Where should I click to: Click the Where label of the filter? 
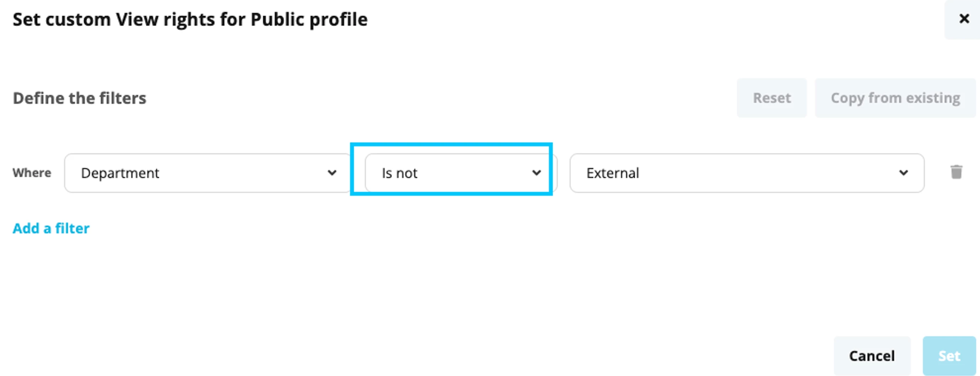click(32, 173)
